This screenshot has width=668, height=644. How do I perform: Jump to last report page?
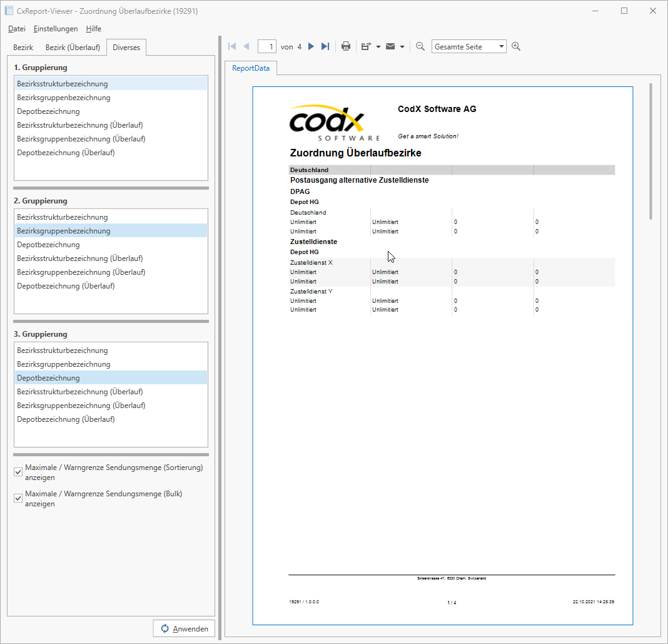325,46
